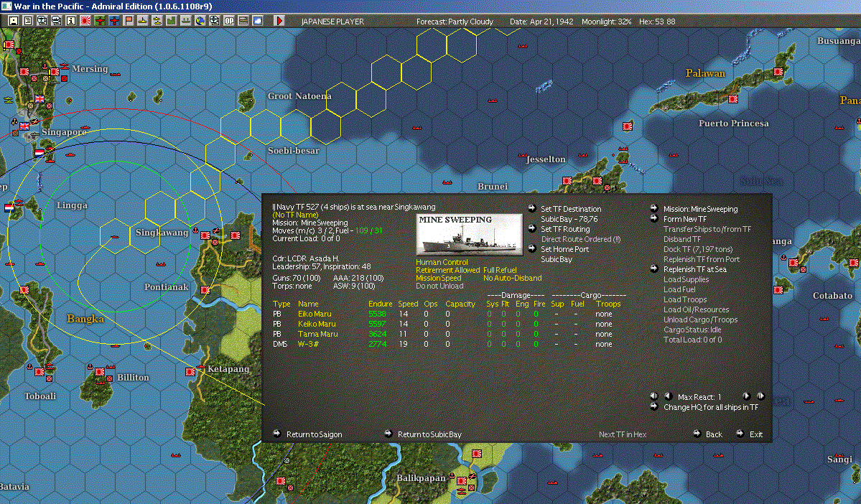Click the save game disk icon in toolbar
This screenshot has height=504, width=861.
(14, 21)
